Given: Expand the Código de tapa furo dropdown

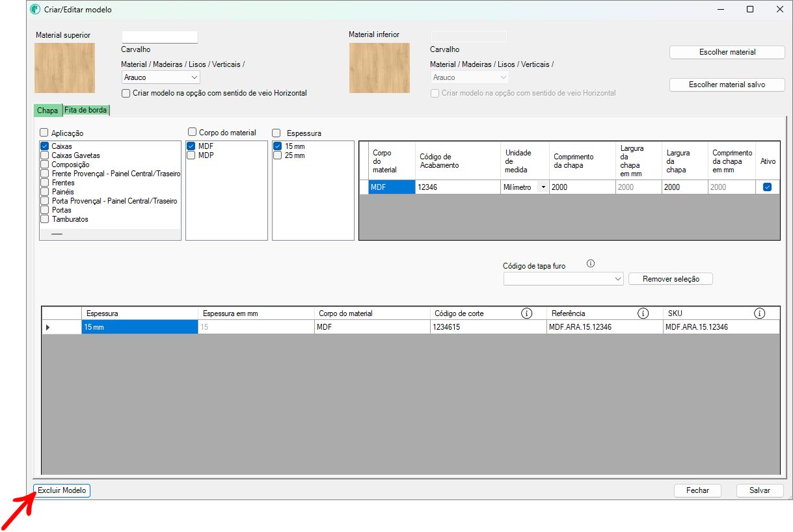Looking at the screenshot, I should click(617, 279).
